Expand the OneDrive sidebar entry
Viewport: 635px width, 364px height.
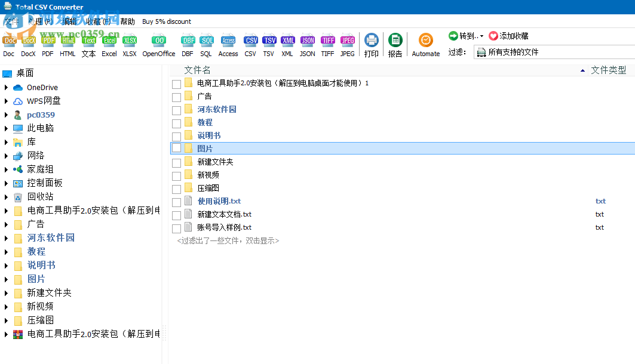(x=5, y=87)
